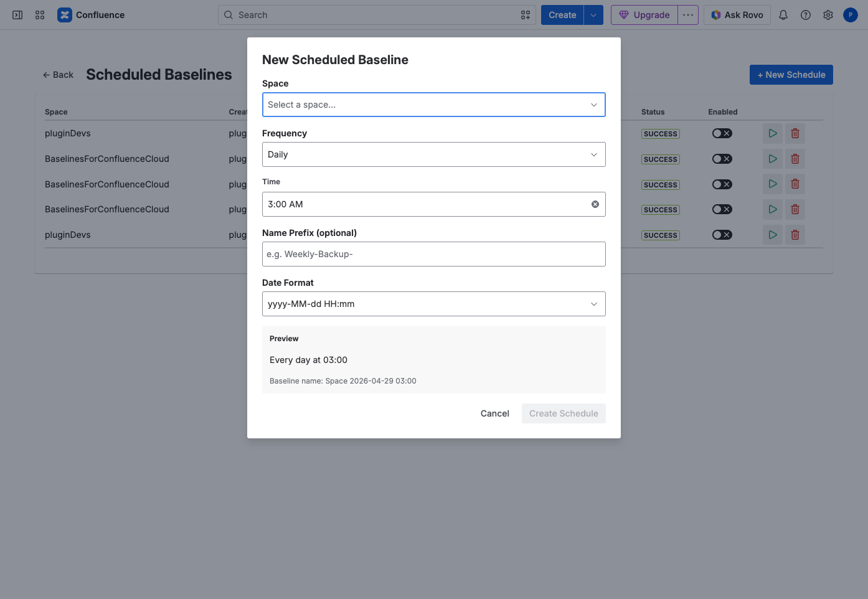Click the Time field showing 3:00 AM
The height and width of the screenshot is (599, 868).
point(434,204)
